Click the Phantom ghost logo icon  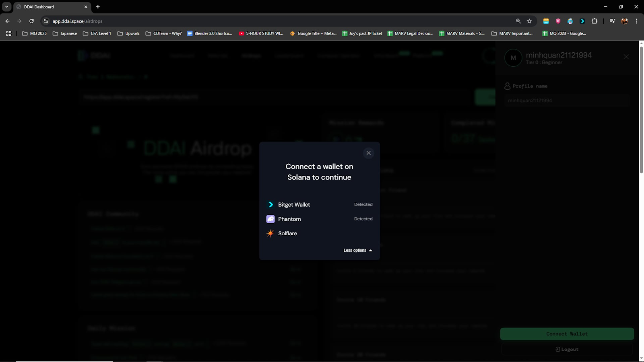(x=270, y=219)
